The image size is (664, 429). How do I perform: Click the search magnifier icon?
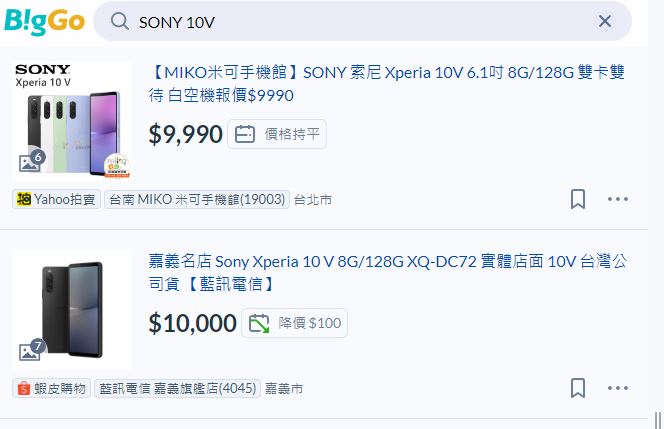click(x=119, y=22)
